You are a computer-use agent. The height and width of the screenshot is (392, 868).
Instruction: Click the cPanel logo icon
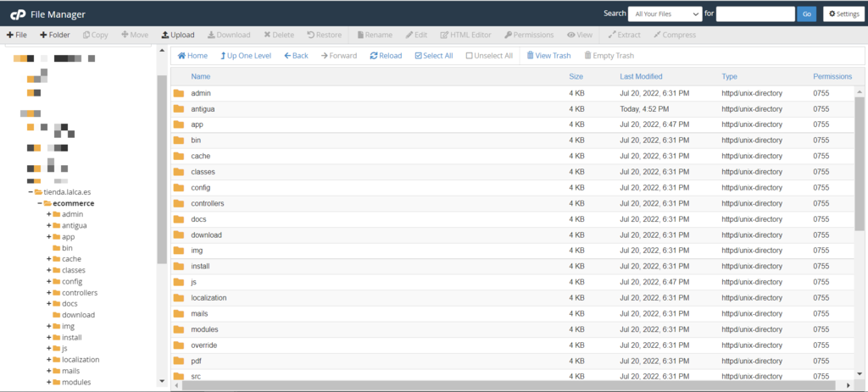[19, 14]
